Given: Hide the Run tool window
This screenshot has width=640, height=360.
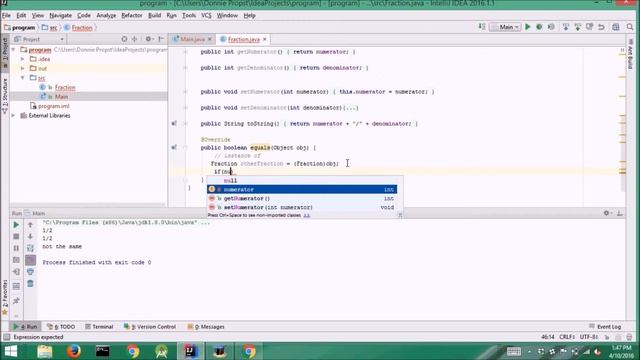Looking at the screenshot, I should click(x=620, y=213).
